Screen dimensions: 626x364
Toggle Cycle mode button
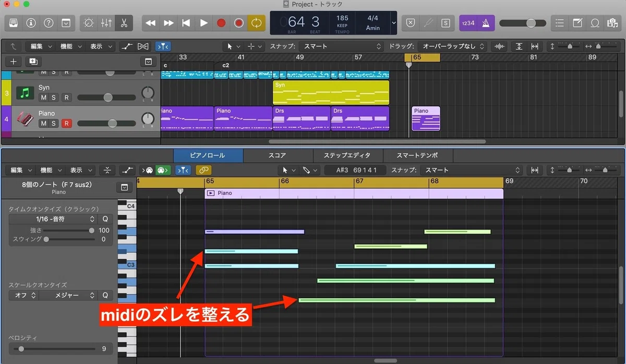pyautogui.click(x=256, y=23)
